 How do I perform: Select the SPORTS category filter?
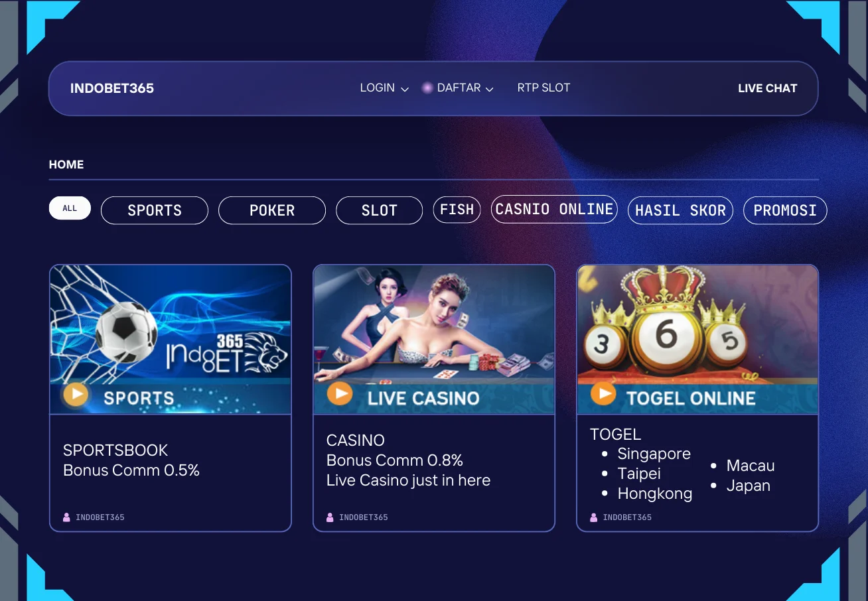(155, 210)
